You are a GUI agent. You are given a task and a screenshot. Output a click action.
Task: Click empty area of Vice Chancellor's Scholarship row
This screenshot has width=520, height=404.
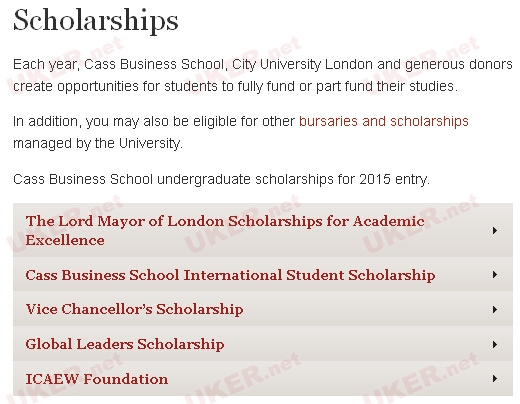(x=367, y=309)
